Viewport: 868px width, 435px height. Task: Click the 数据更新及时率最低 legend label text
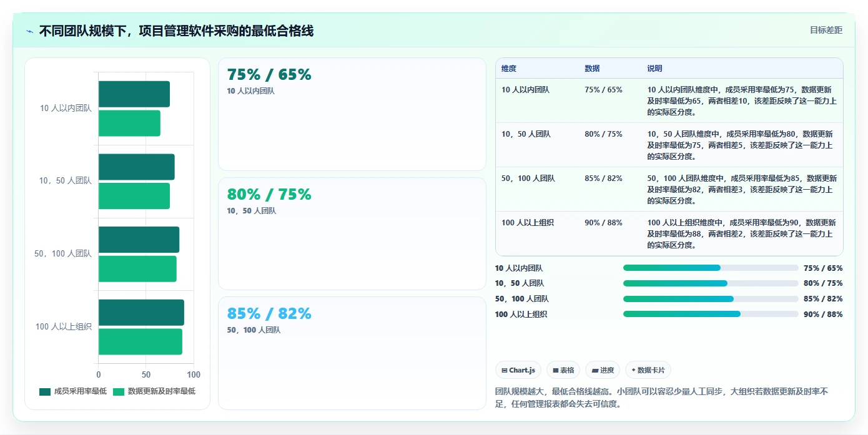tap(162, 391)
